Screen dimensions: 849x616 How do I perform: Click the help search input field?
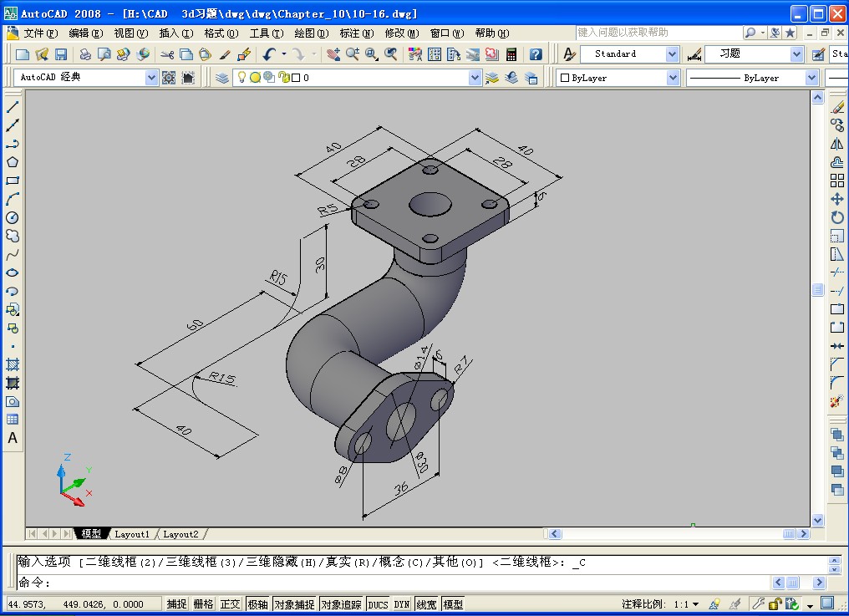[x=658, y=33]
